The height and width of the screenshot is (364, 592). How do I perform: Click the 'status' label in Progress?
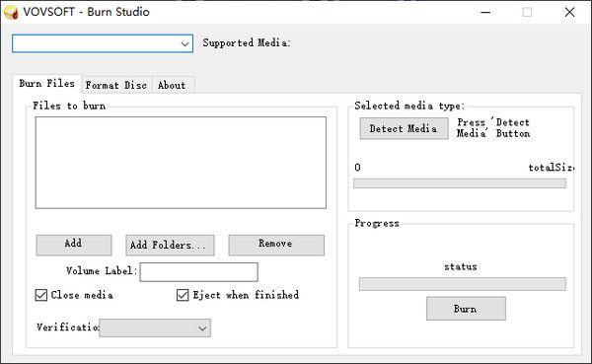461,266
